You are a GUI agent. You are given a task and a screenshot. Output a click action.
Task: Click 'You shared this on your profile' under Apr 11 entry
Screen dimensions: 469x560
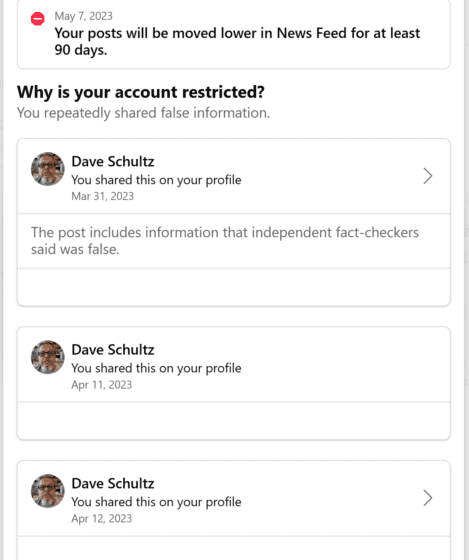[x=156, y=368]
